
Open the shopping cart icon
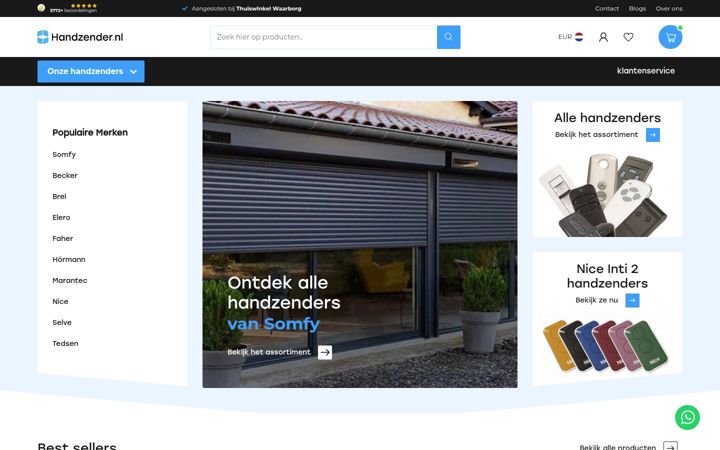coord(670,37)
